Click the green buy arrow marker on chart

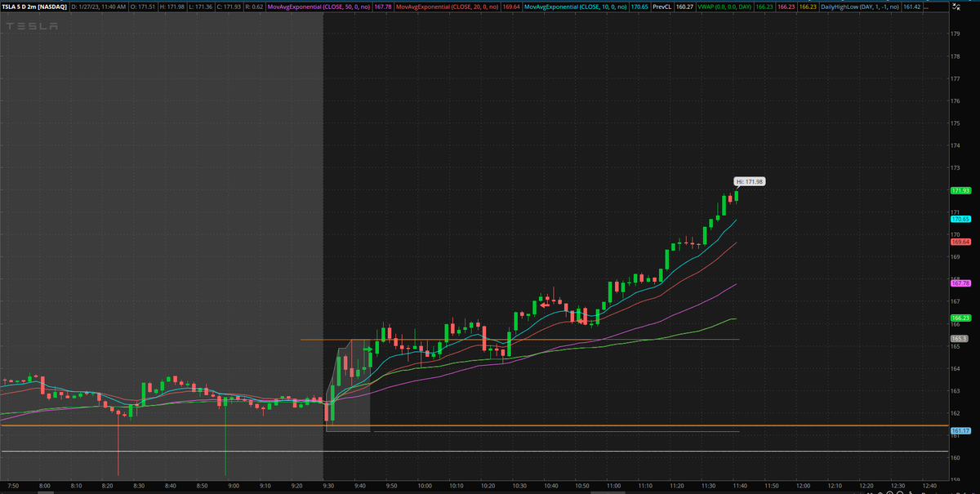(x=368, y=349)
